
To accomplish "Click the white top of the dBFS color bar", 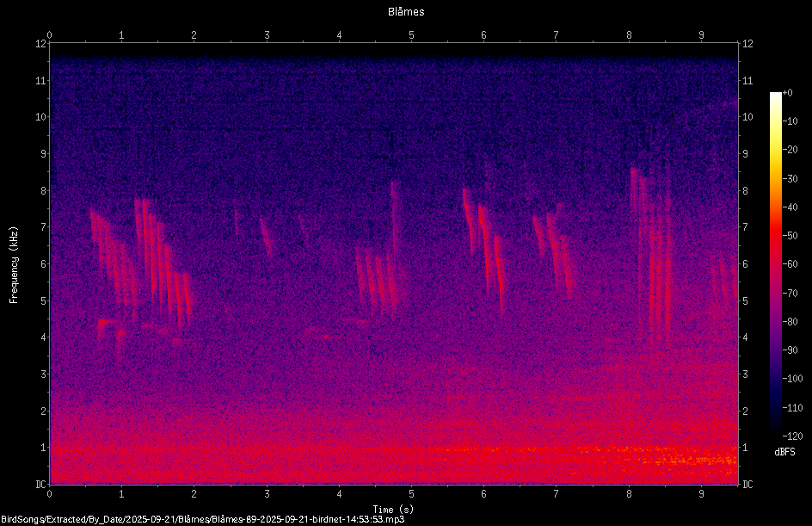I will (x=775, y=96).
